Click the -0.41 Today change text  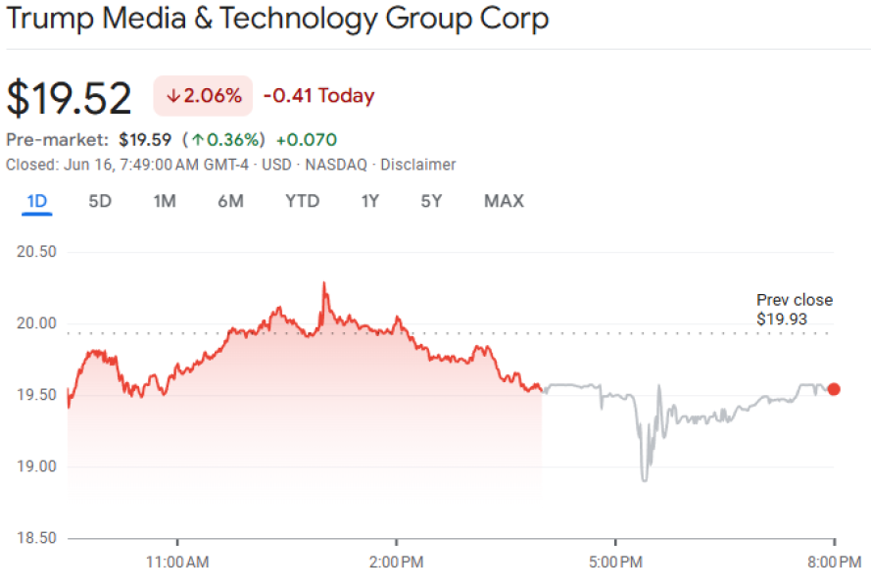coord(318,96)
